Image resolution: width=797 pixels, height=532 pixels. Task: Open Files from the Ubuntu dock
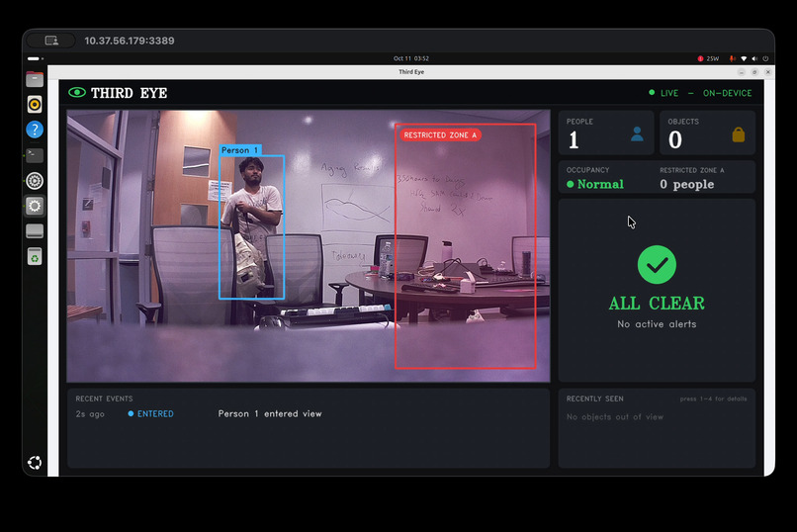point(35,79)
